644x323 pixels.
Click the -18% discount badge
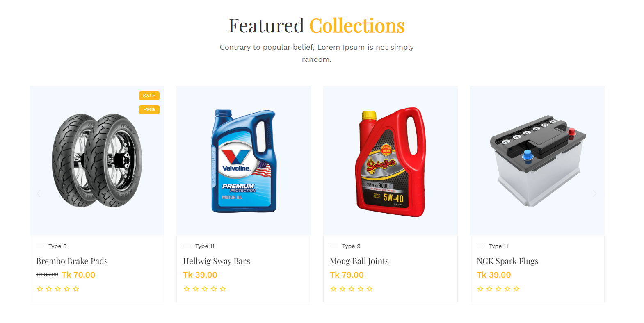pos(149,109)
